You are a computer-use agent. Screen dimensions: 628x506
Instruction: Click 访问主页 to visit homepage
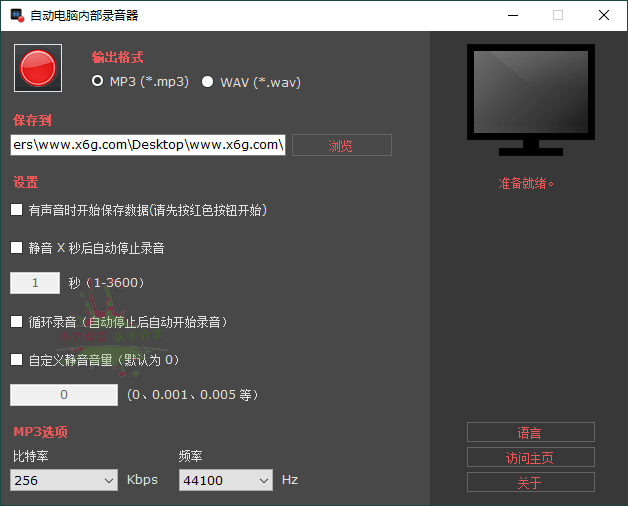coord(530,457)
